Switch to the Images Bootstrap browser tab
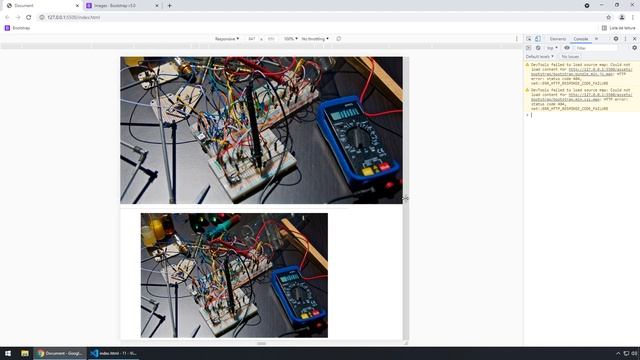The width and height of the screenshot is (640, 360). 122,6
